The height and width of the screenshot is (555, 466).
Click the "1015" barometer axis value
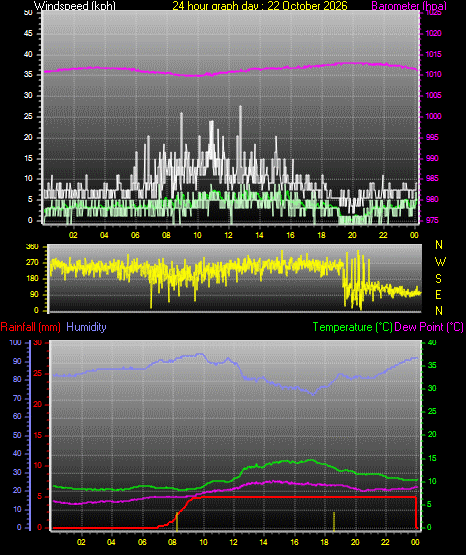(x=433, y=54)
